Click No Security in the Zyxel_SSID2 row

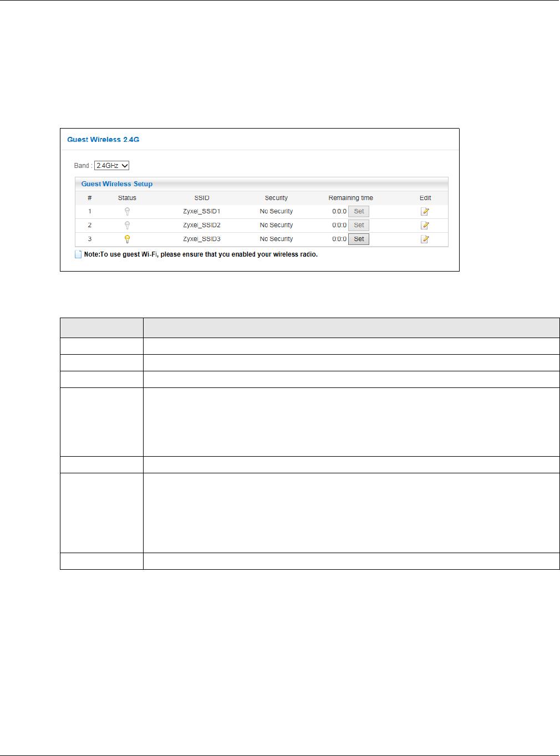click(276, 225)
